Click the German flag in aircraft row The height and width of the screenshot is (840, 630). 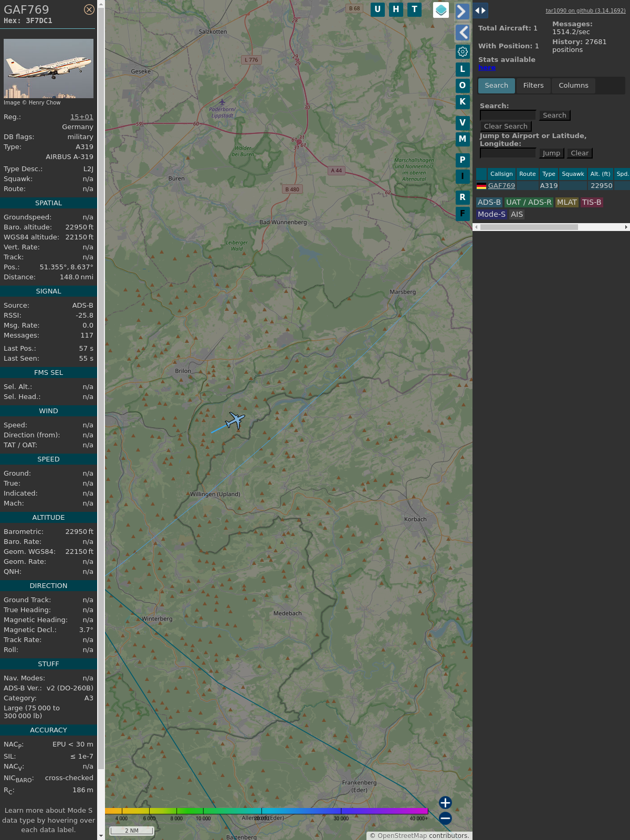(481, 186)
